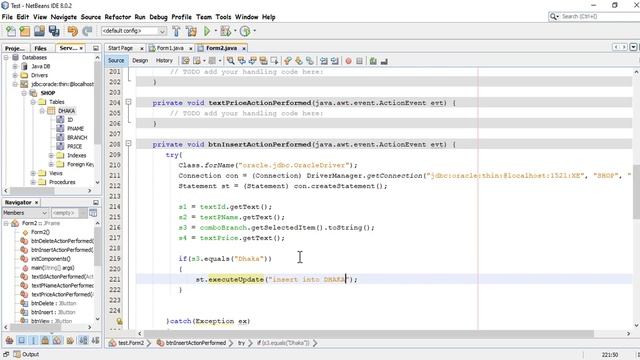This screenshot has height=360, width=640.
Task: Collapse the Databases tree node
Action: pyautogui.click(x=6, y=58)
